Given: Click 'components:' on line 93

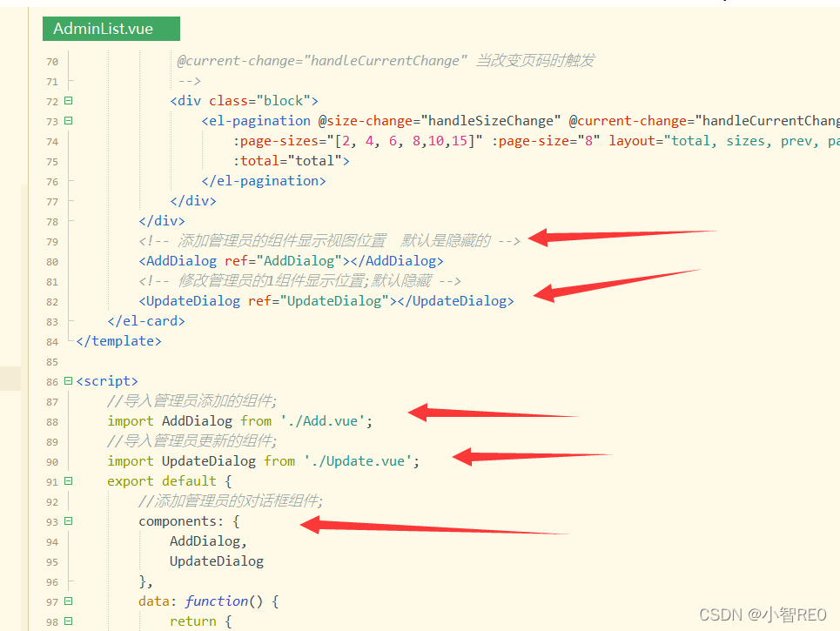Looking at the screenshot, I should coord(181,521).
